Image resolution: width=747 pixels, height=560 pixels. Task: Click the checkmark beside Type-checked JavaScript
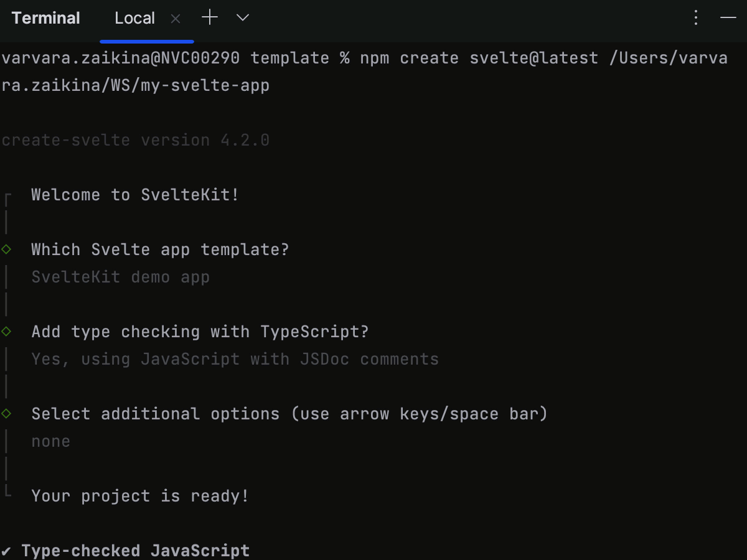[x=7, y=550]
